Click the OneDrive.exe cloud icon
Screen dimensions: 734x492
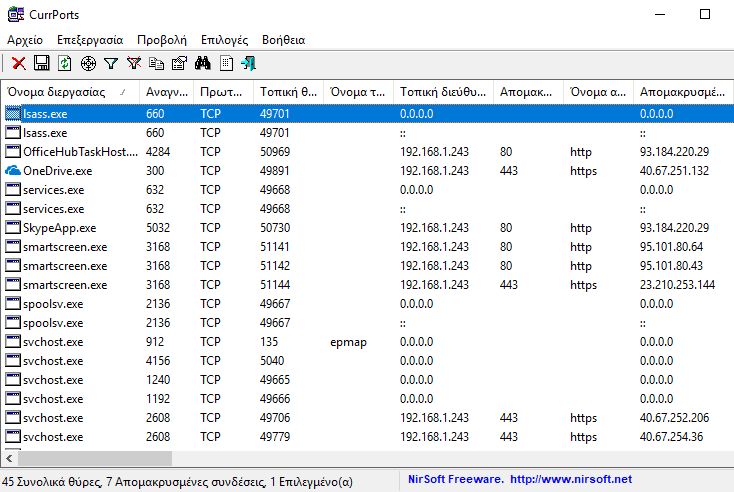13,171
